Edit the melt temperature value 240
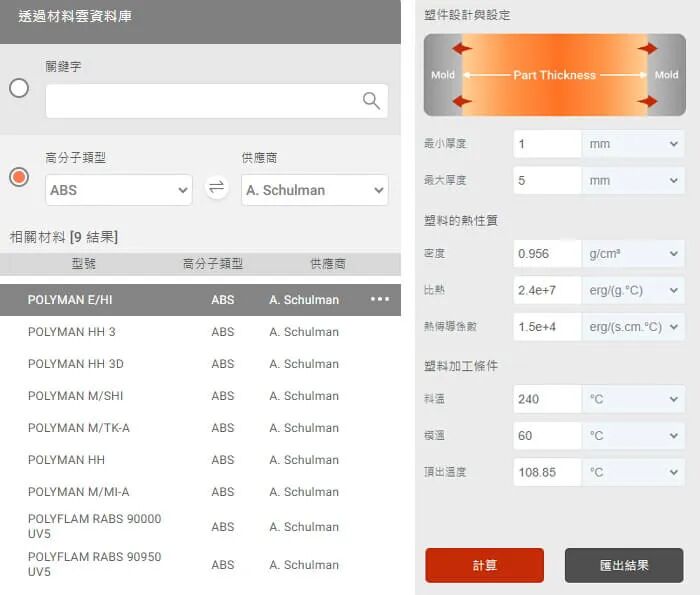Image resolution: width=700 pixels, height=595 pixels. point(547,399)
